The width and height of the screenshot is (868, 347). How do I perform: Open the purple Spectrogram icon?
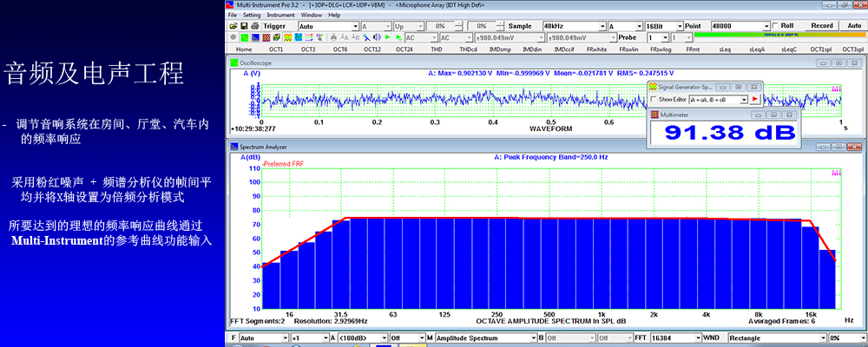tap(266, 37)
